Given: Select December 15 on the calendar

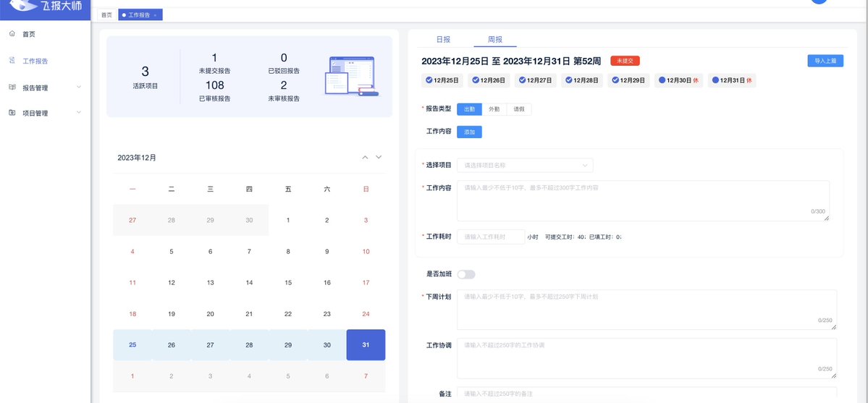Looking at the screenshot, I should click(288, 282).
